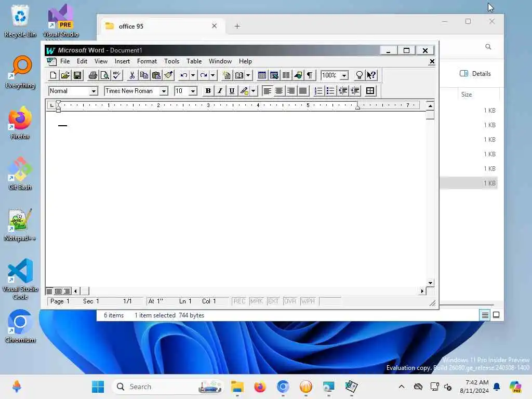Open the Table menu
The height and width of the screenshot is (399, 532).
pos(194,61)
